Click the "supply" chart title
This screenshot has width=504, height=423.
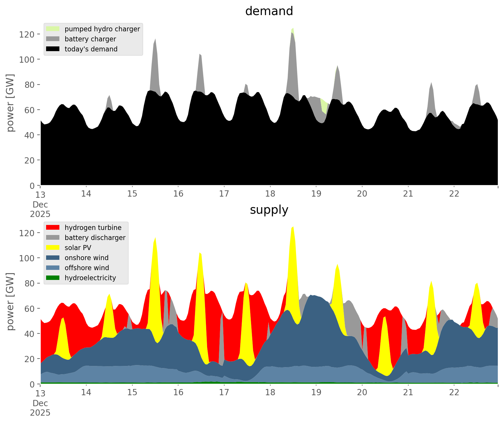(269, 210)
